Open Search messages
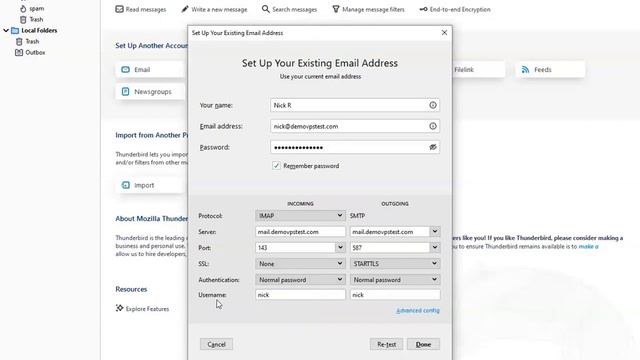 tap(289, 9)
